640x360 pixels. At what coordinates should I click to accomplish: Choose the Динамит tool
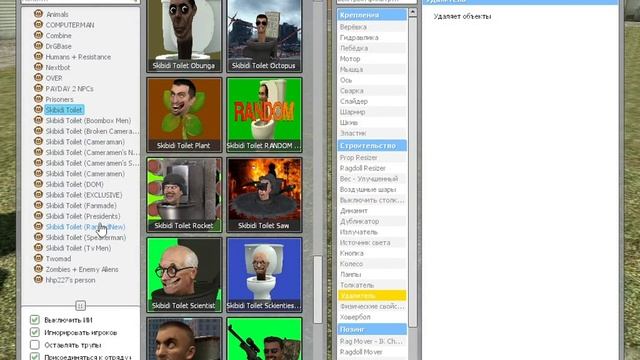click(x=372, y=211)
